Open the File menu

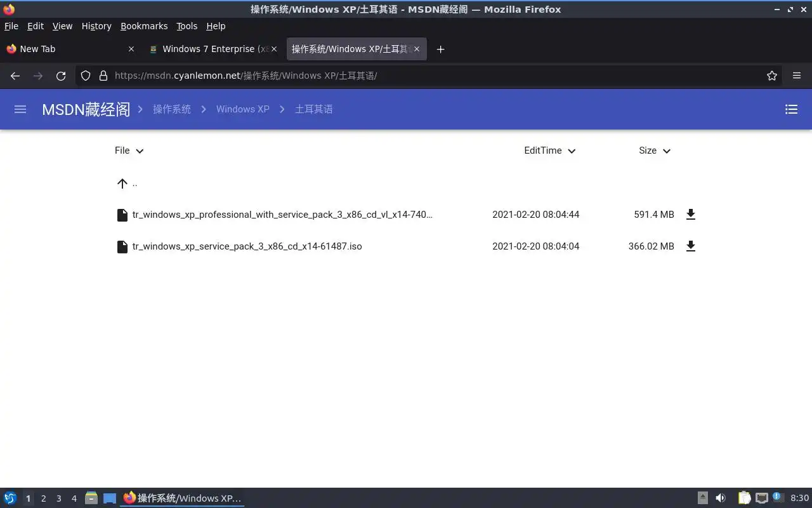11,26
